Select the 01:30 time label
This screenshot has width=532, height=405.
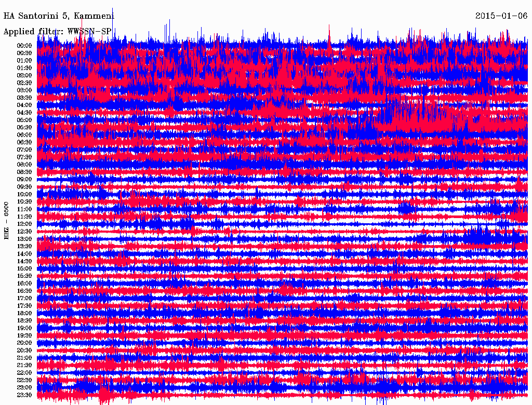coord(24,68)
